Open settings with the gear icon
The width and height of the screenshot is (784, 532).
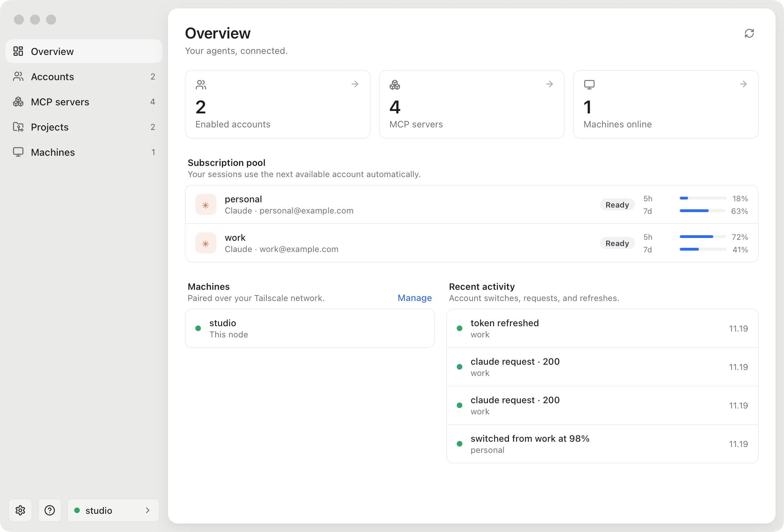20,510
